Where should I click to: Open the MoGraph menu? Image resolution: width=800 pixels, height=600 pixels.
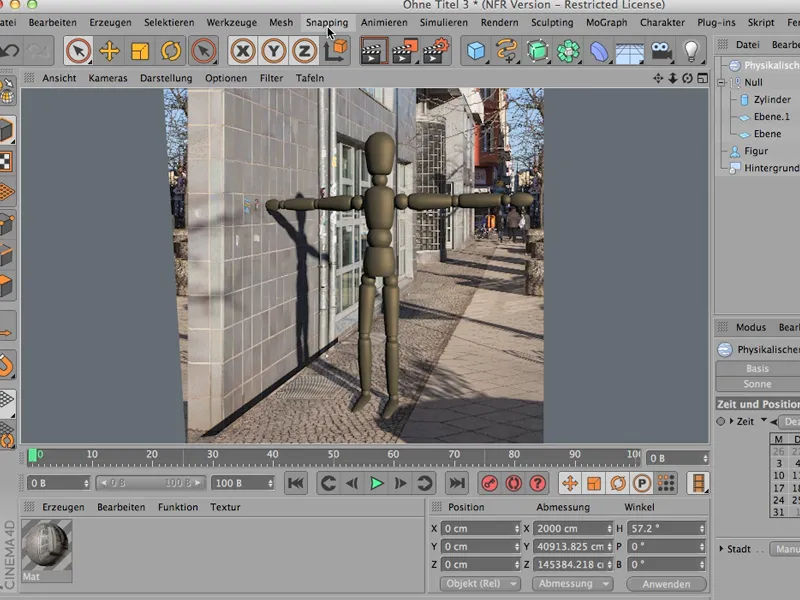coord(607,22)
